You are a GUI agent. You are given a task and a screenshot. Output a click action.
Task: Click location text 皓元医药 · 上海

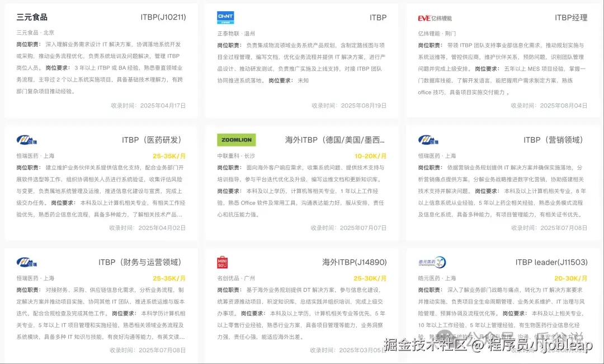(x=437, y=278)
